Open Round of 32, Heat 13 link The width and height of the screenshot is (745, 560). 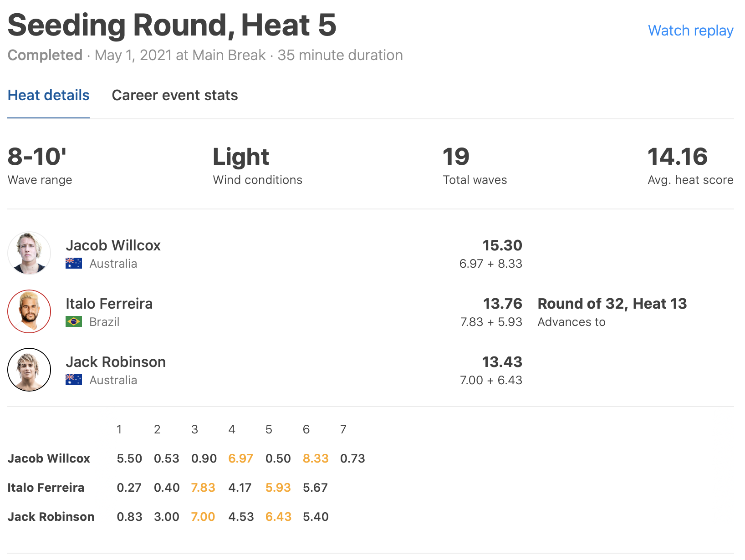pyautogui.click(x=612, y=304)
